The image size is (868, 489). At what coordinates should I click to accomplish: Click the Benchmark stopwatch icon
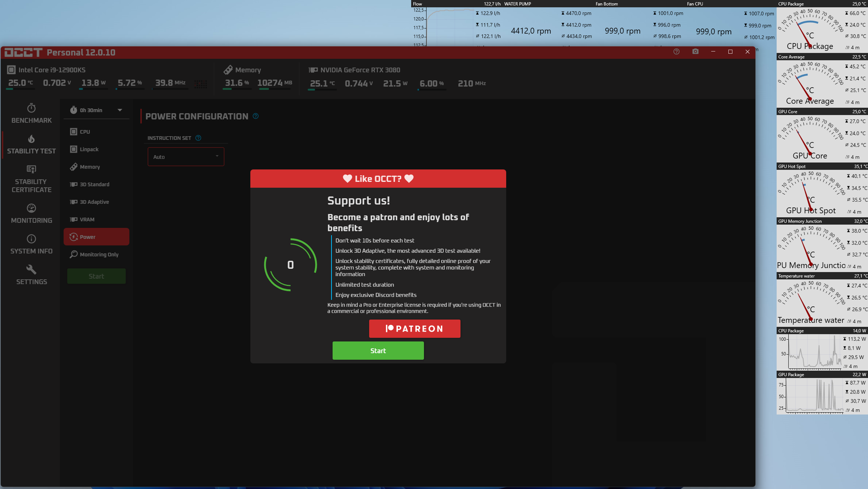tap(31, 108)
